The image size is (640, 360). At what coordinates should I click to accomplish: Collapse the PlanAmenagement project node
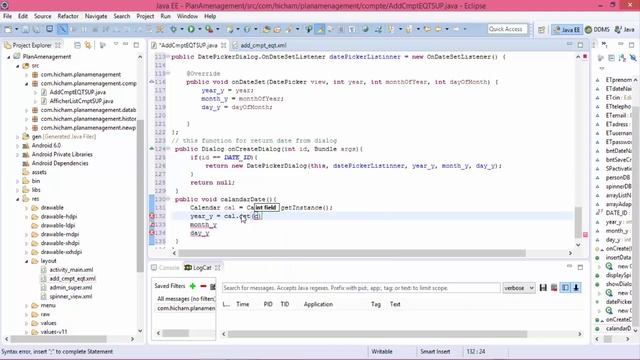9,57
